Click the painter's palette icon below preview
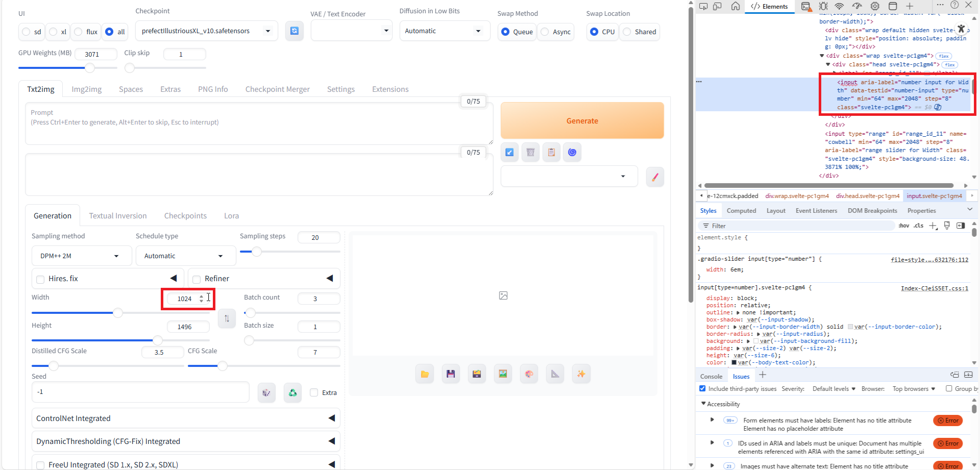Screen dimensions: 980x470 (x=529, y=374)
